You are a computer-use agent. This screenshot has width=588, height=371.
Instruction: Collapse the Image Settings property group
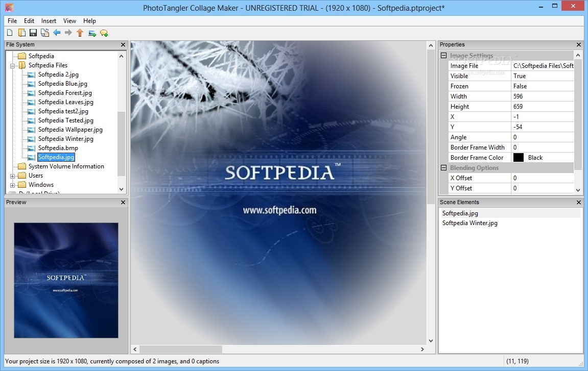pyautogui.click(x=443, y=56)
